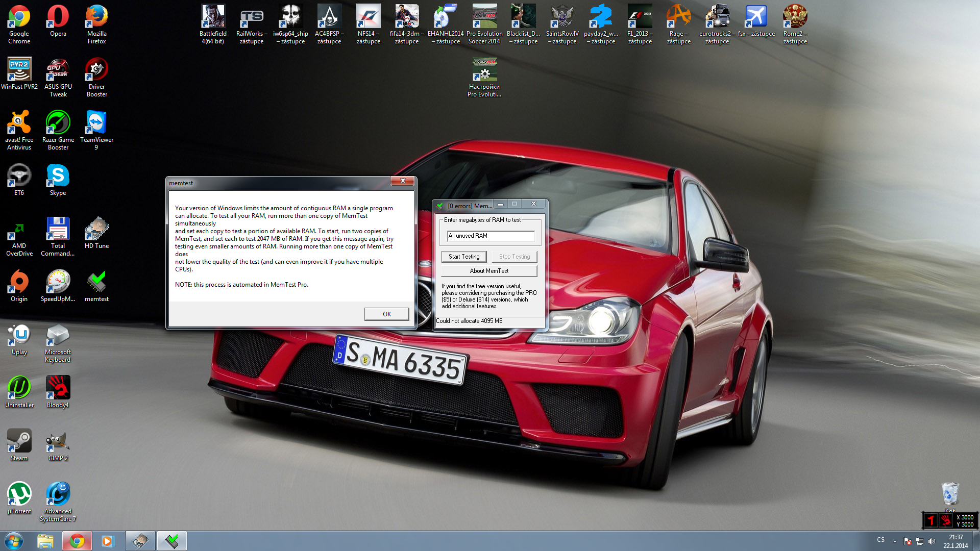This screenshot has width=980, height=551.
Task: Click the CS language indicator in taskbar
Action: [880, 540]
